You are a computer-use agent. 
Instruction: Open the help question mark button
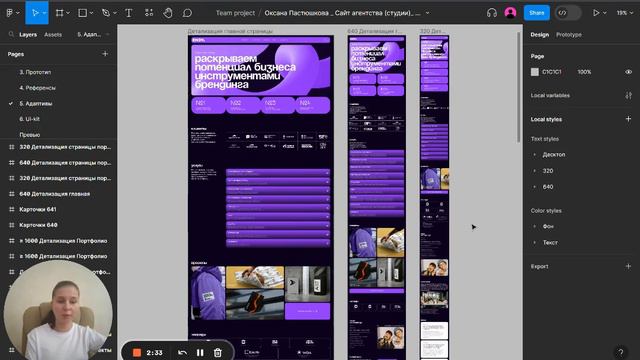click(620, 352)
